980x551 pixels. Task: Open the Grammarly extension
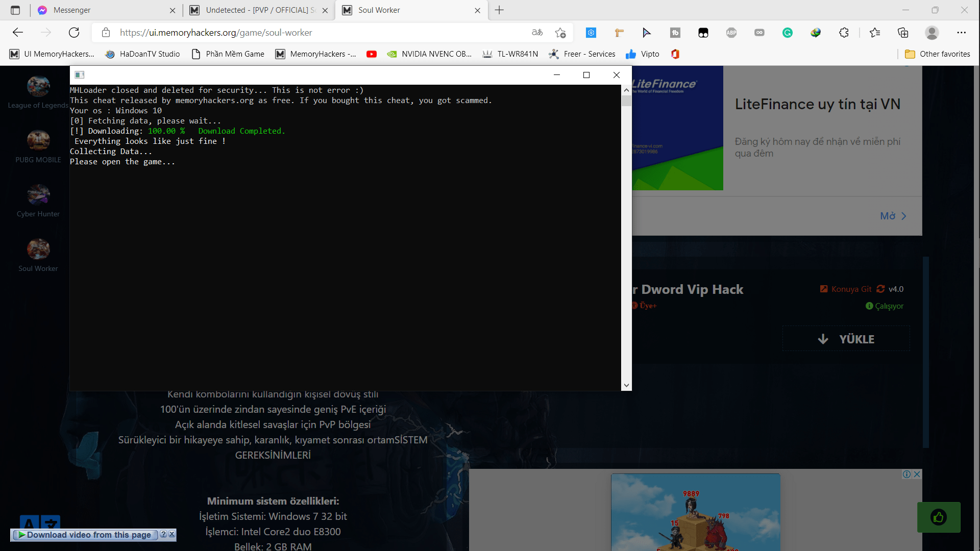(x=788, y=33)
